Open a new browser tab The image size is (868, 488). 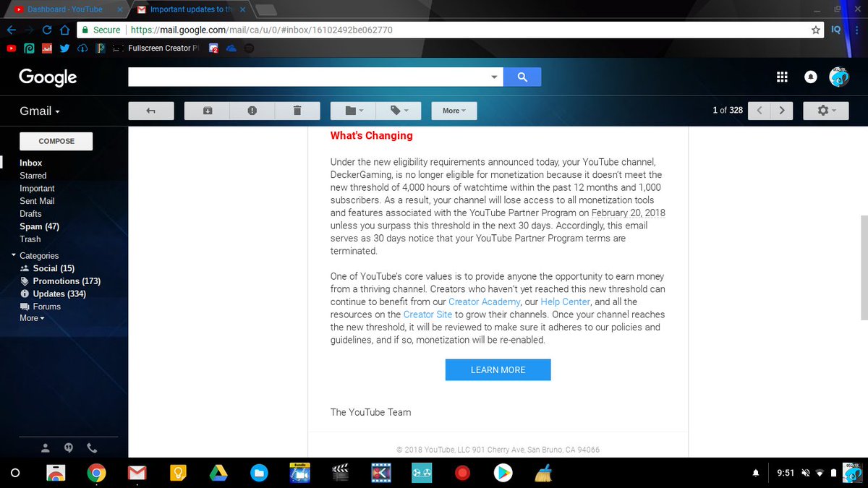pyautogui.click(x=267, y=10)
